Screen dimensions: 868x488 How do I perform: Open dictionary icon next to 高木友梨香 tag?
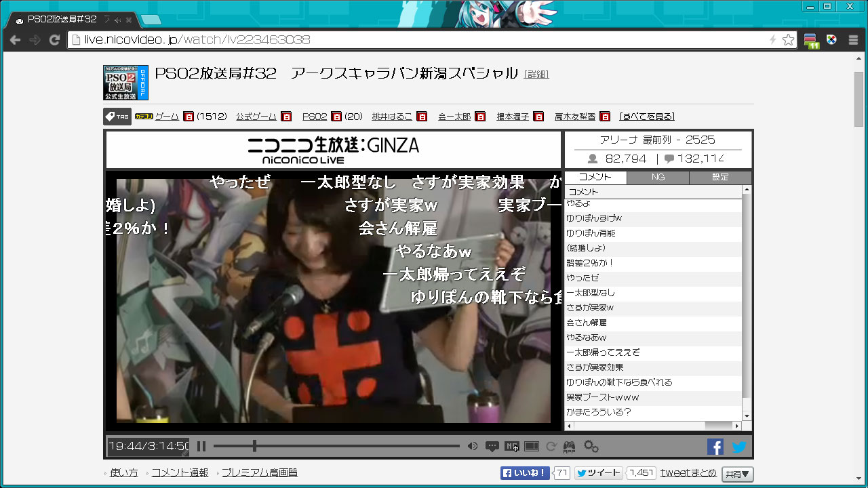605,117
